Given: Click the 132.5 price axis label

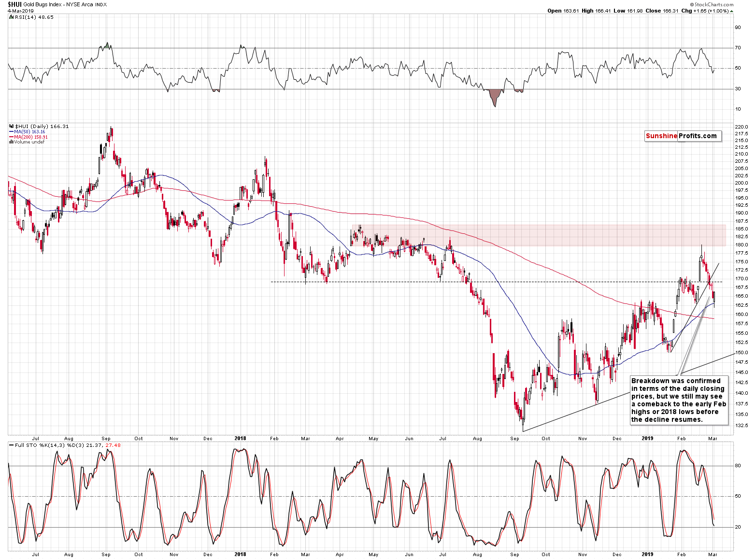Looking at the screenshot, I should pos(742,425).
